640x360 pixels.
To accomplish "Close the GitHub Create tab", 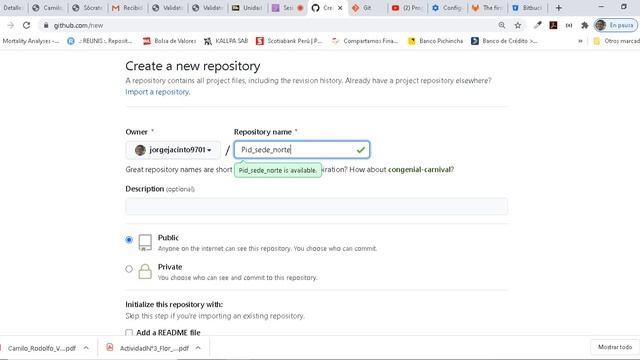I will pos(340,8).
